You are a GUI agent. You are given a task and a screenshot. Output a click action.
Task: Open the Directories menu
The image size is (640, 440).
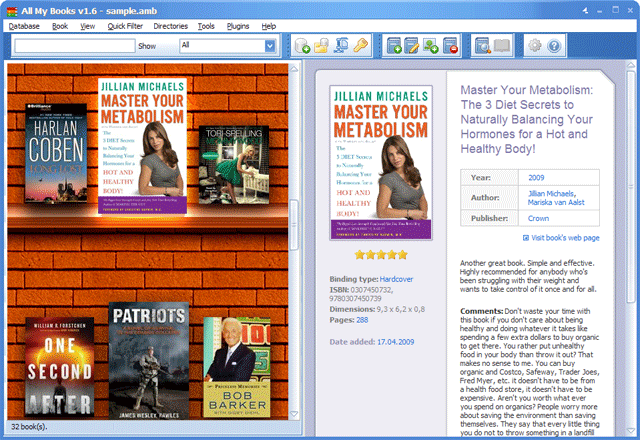172,25
